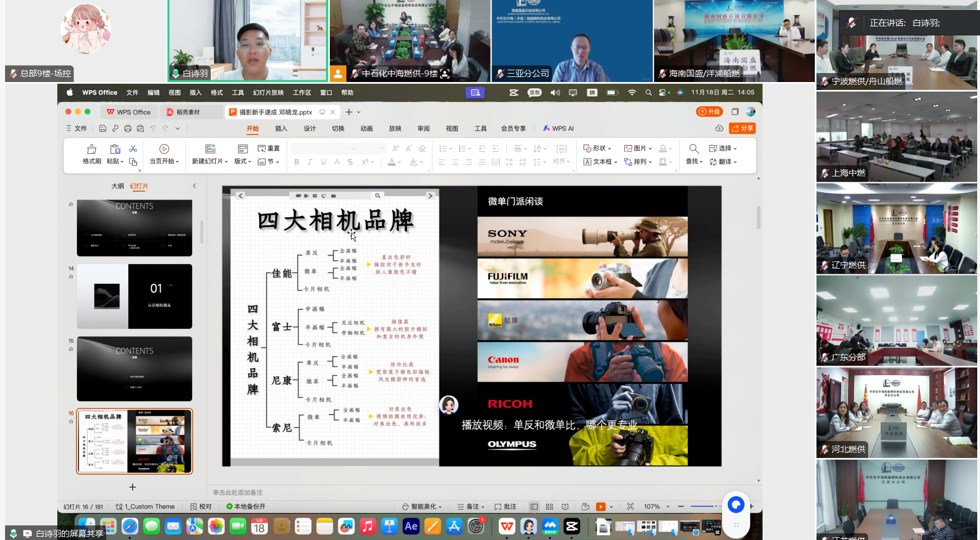
Task: Click the Find (查找) magnifier icon
Action: point(694,149)
